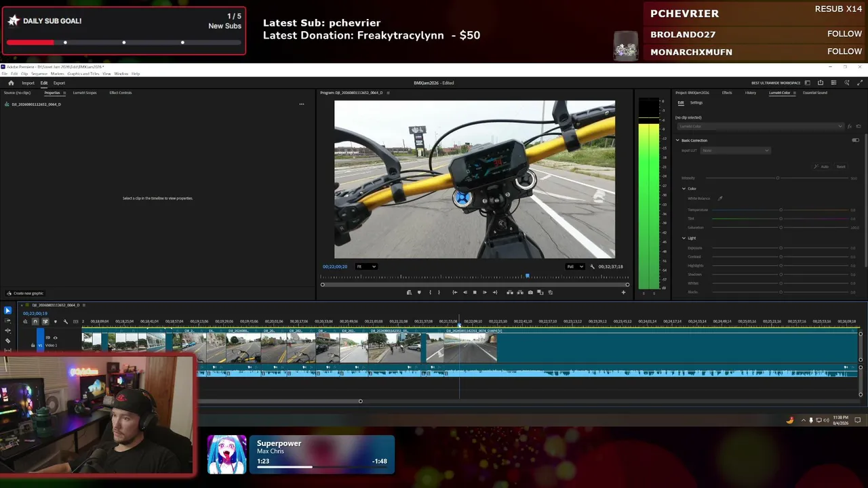The image size is (868, 488).
Task: Click the Auto button in Lumetri Color
Action: [823, 167]
